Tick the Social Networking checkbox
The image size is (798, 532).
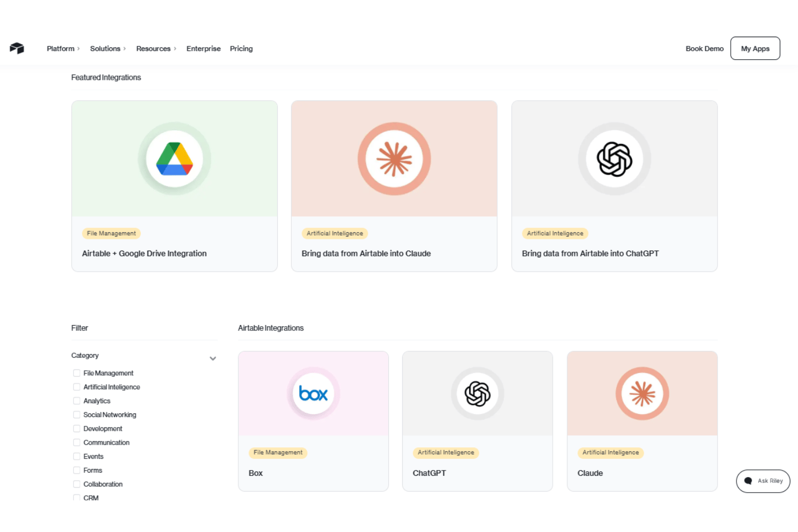(77, 415)
